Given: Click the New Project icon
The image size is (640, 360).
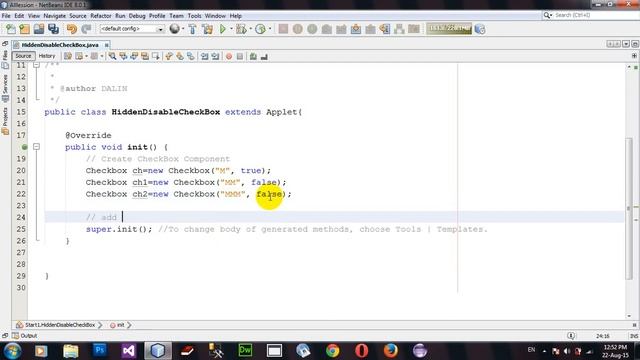Looking at the screenshot, I should tap(25, 29).
